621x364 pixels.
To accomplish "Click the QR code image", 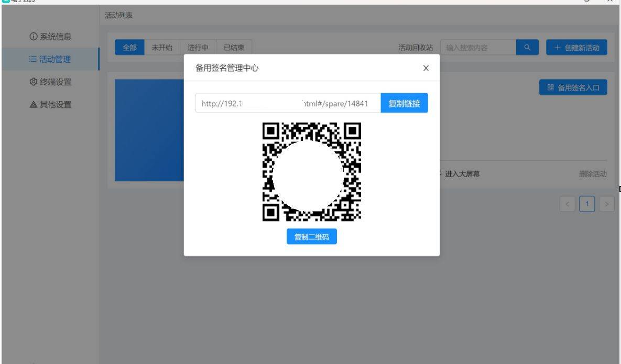I will tap(311, 172).
